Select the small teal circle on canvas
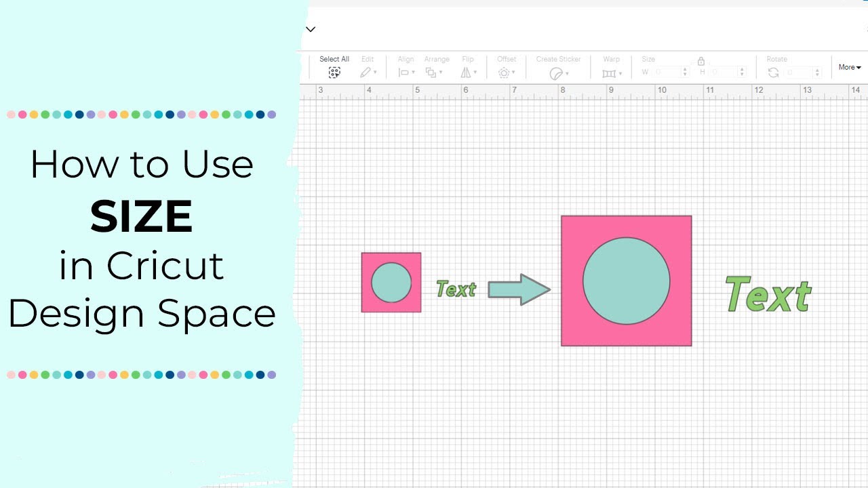The height and width of the screenshot is (488, 868). [391, 283]
